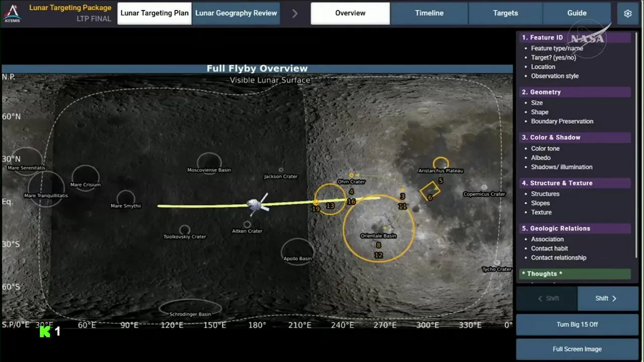Click the 3. Color & Shadow heading
Viewport: 644px width, 362px height.
click(x=575, y=137)
